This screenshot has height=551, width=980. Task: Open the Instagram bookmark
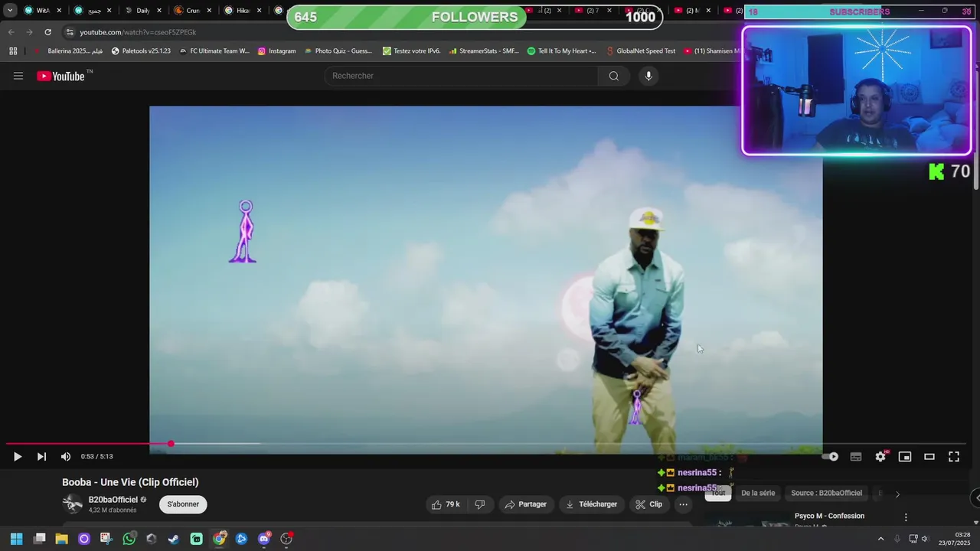(276, 51)
